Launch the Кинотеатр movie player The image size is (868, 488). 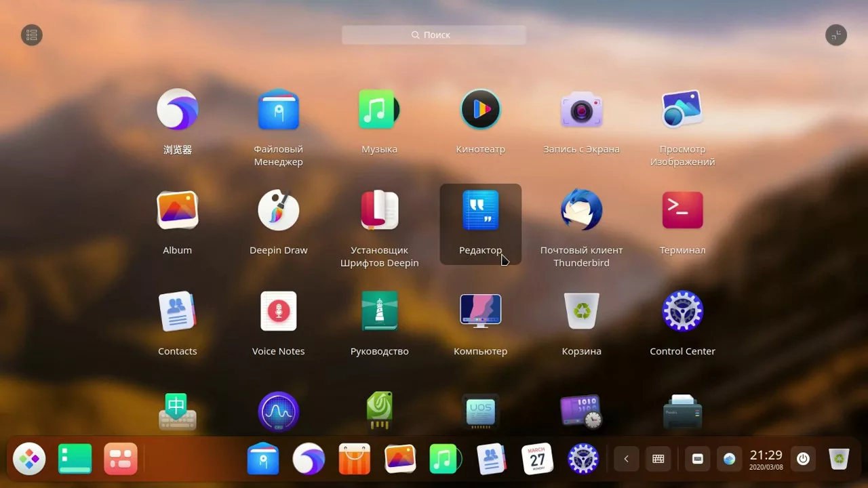coord(480,109)
